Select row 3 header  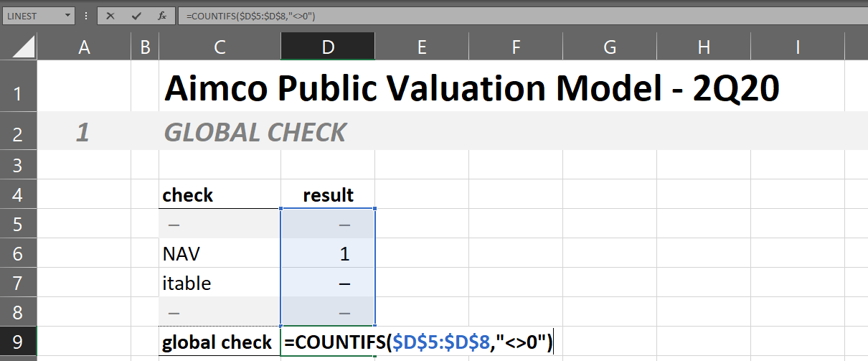(x=18, y=165)
